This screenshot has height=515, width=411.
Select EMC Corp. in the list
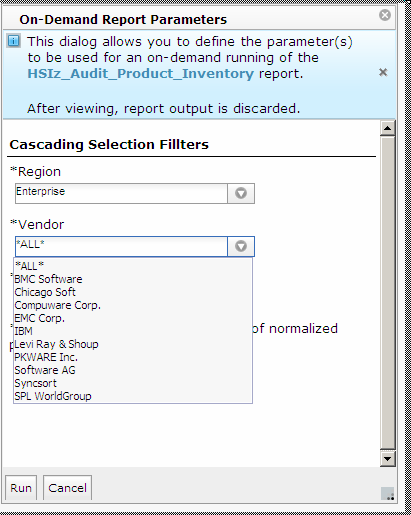pos(133,318)
